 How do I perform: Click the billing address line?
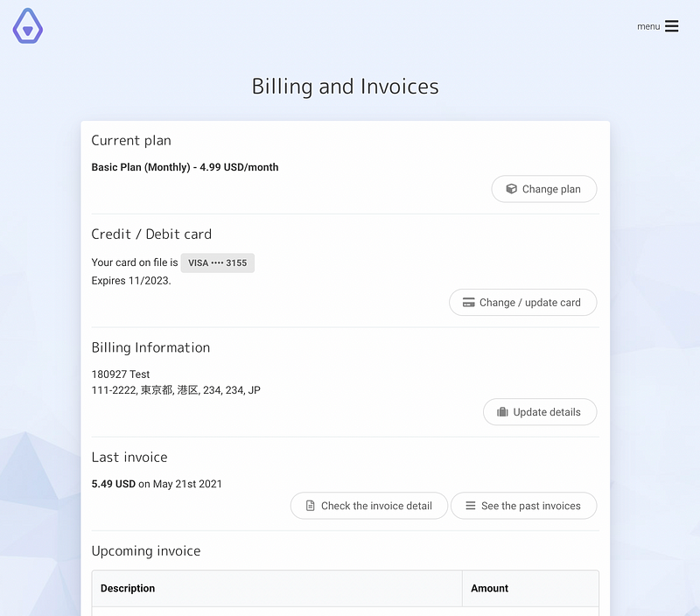[176, 390]
